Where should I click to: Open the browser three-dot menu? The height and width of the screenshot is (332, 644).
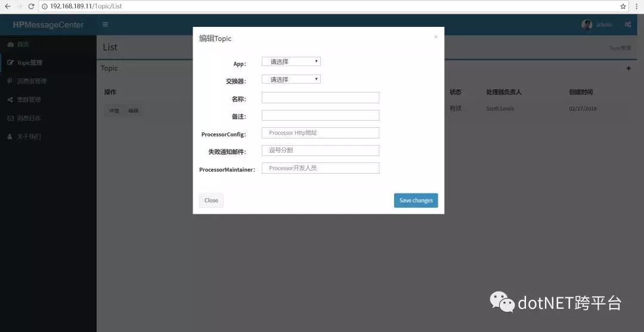click(x=636, y=6)
